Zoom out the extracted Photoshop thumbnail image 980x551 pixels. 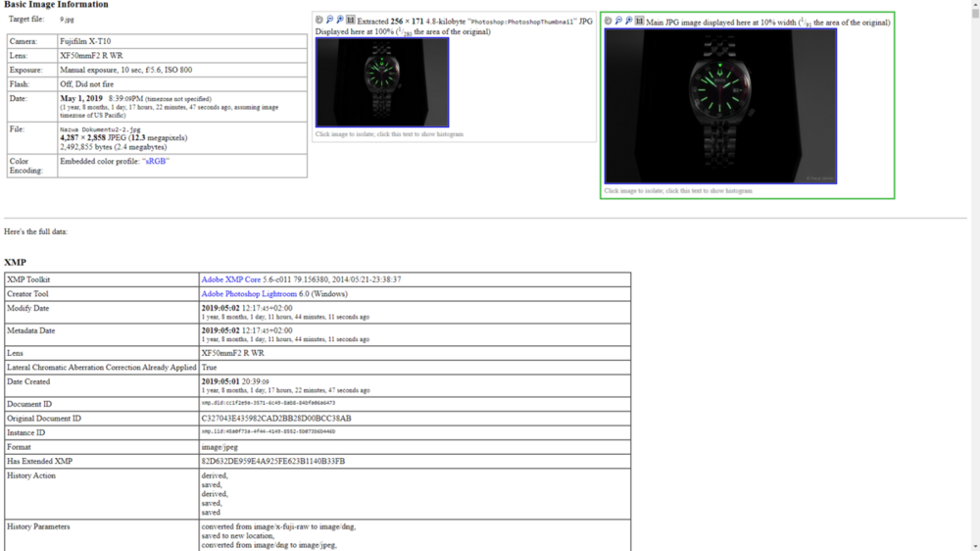[329, 20]
